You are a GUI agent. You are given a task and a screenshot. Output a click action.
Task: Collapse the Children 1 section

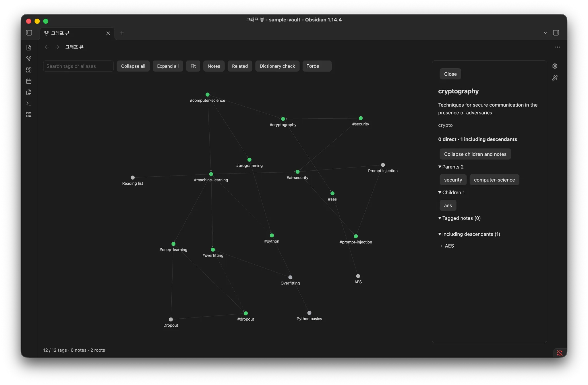click(x=451, y=192)
